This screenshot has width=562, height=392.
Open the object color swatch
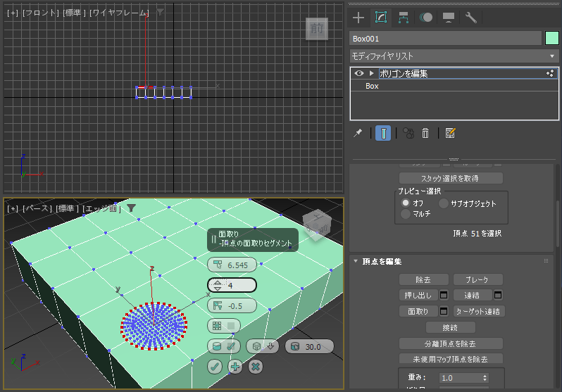[552, 38]
